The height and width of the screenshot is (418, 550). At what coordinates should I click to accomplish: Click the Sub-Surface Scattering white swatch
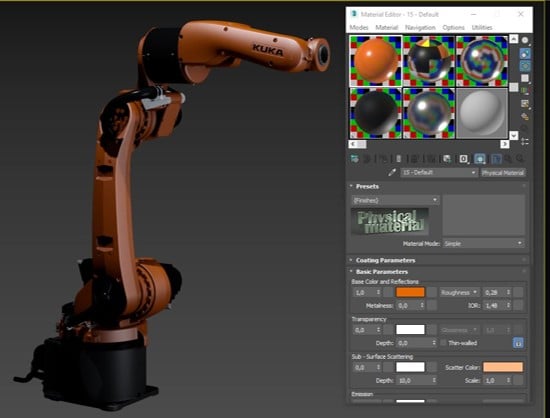click(x=410, y=367)
